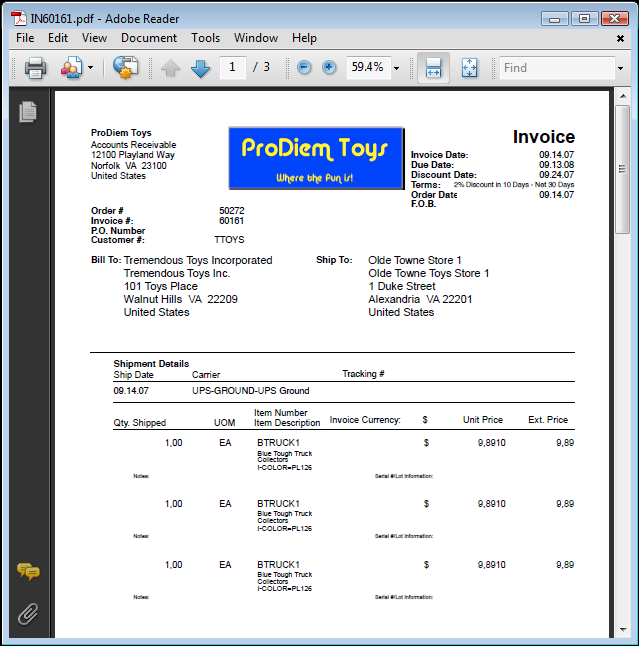Close the Adobe Reader window

[614, 19]
